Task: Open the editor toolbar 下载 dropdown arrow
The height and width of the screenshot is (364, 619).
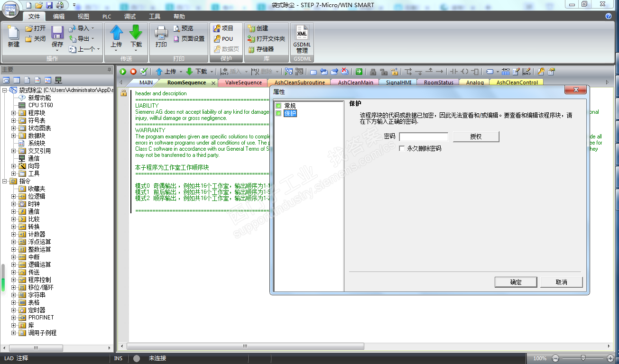Action: tap(212, 72)
